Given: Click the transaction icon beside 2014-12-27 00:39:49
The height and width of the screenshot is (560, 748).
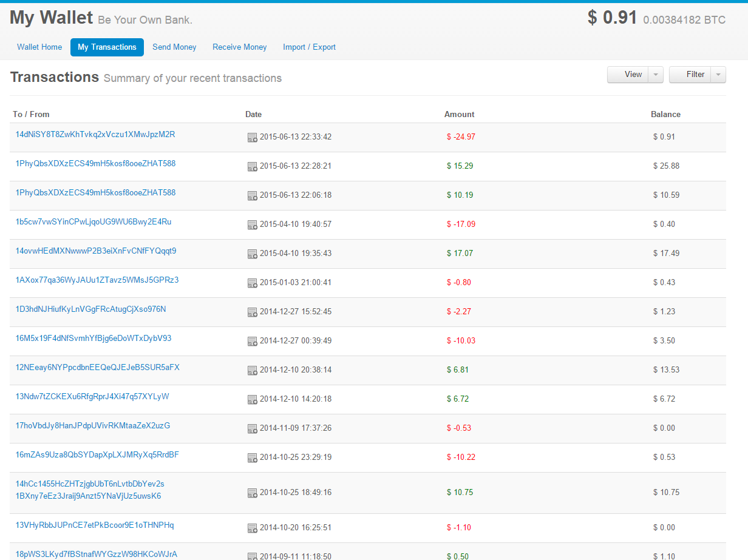Looking at the screenshot, I should 252,342.
